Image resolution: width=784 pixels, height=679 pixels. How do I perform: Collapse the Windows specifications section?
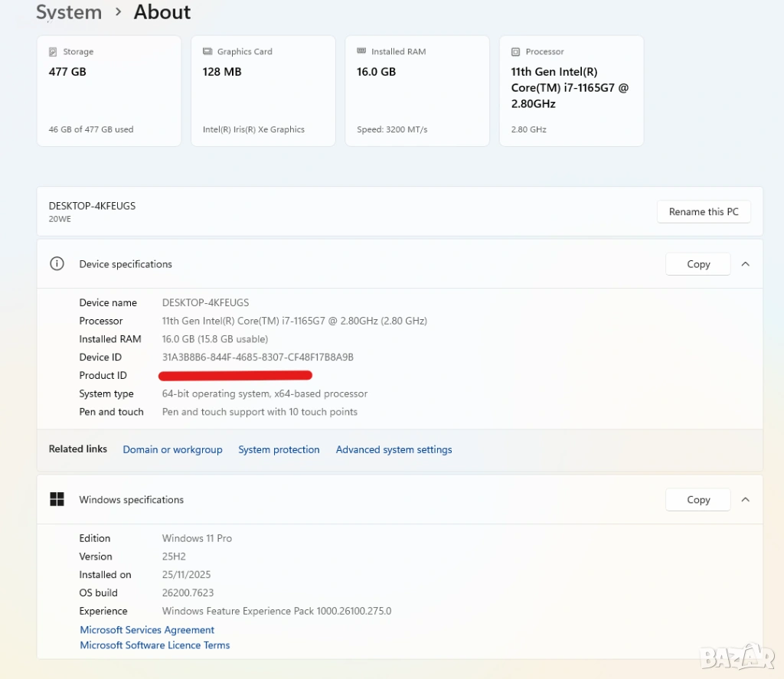(745, 500)
